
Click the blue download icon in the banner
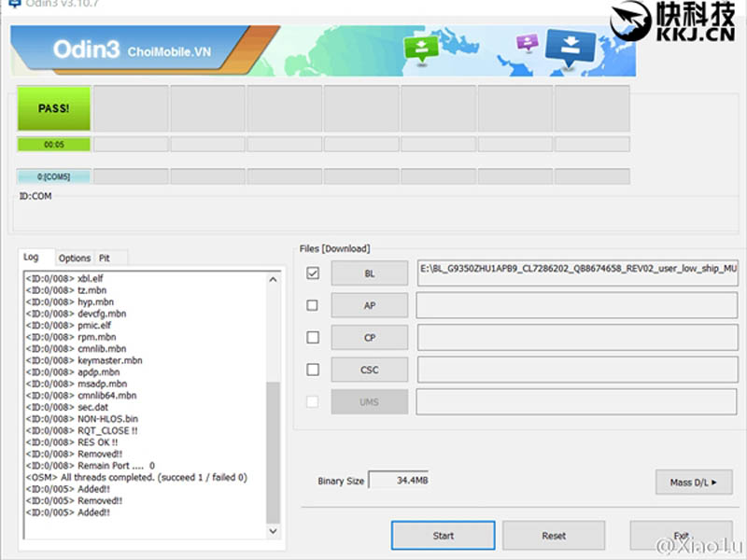[x=570, y=49]
